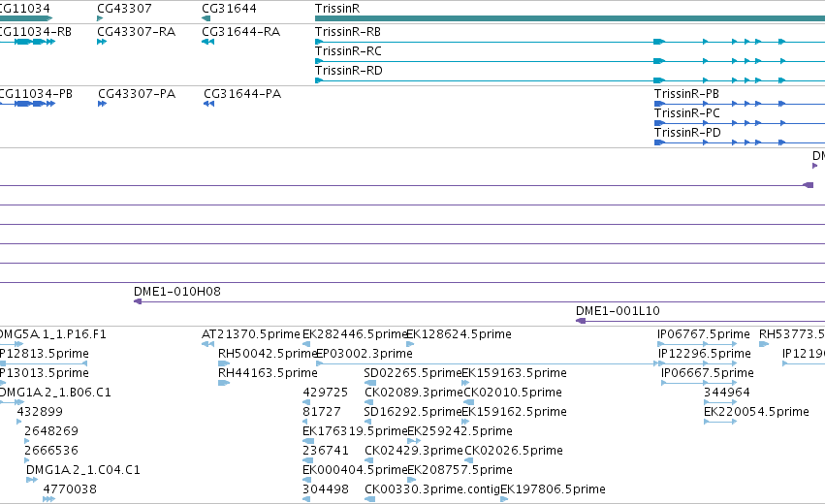Click the TrissinR-PD protein label

click(x=687, y=133)
